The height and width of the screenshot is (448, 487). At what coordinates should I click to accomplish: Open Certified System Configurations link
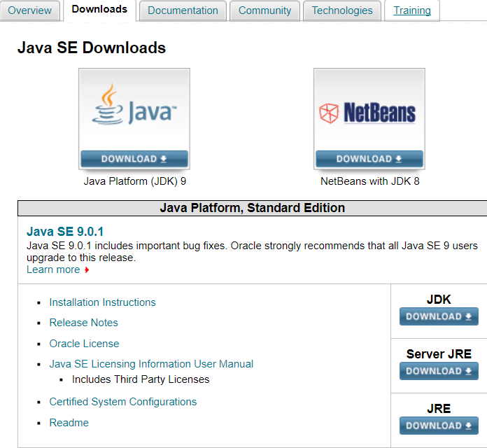pyautogui.click(x=123, y=402)
